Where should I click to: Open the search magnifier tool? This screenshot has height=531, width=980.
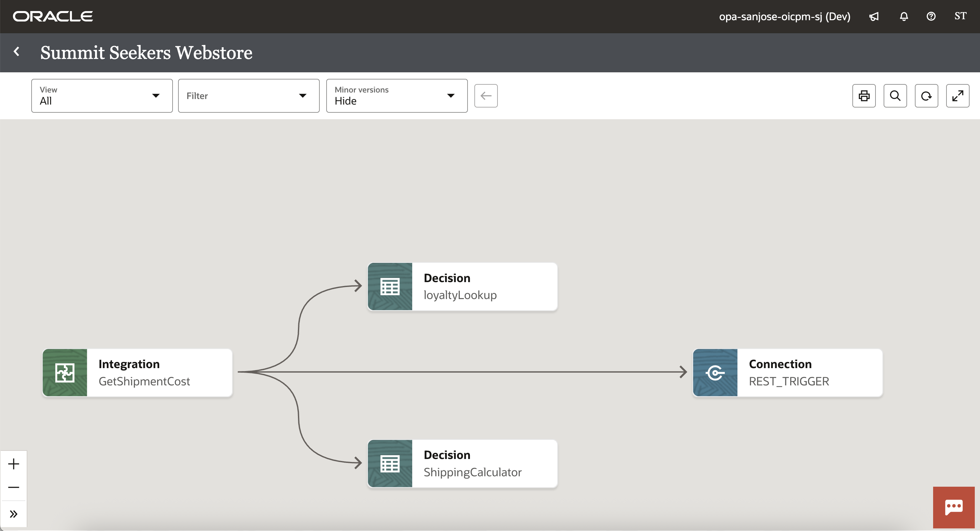tap(895, 96)
